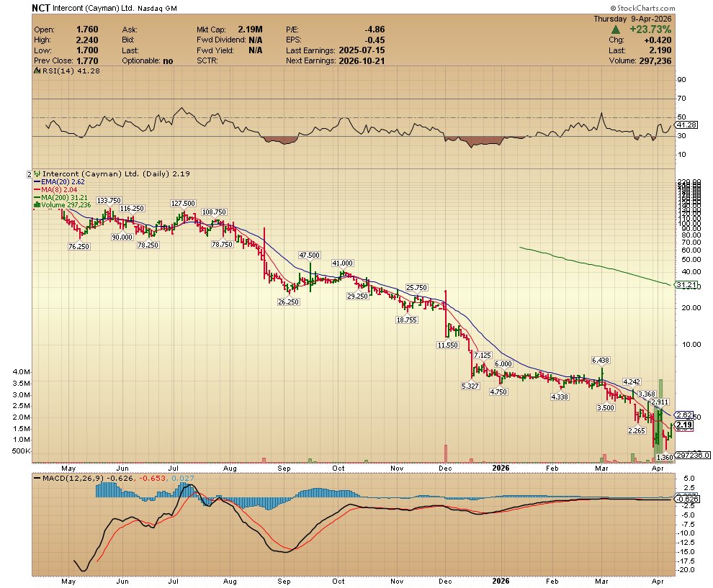This screenshot has height=588, width=713.
Task: Click the Prev Close 1.770 value
Action: click(x=87, y=61)
